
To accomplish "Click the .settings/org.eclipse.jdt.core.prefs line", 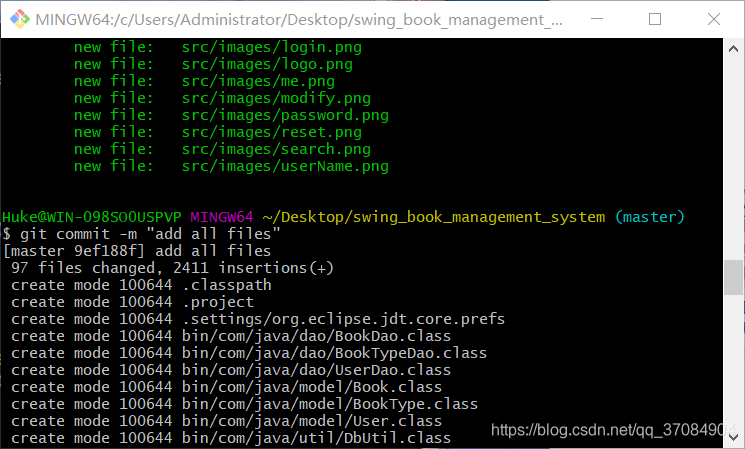I will 258,319.
